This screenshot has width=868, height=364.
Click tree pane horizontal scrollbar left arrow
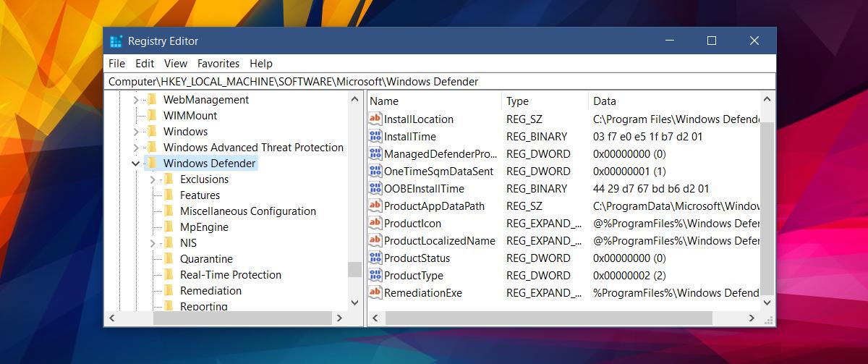[111, 318]
